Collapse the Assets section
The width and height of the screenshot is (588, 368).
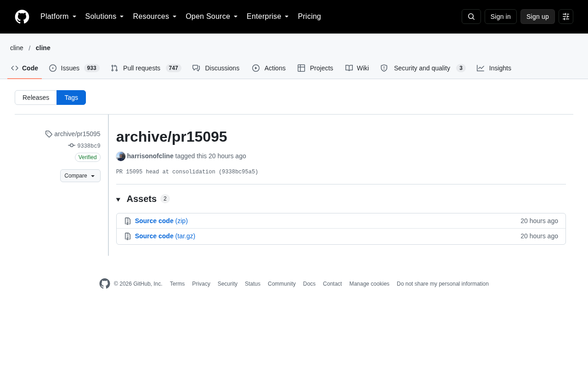(143, 199)
